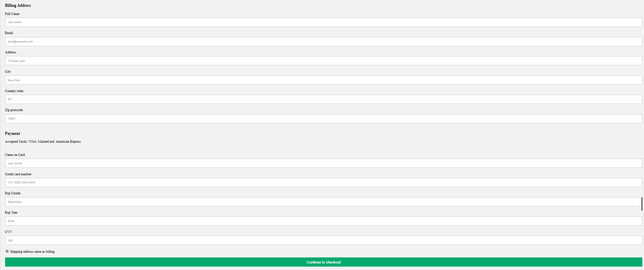Click the 'Payment' section heading
644x270 pixels.
[x=12, y=133]
